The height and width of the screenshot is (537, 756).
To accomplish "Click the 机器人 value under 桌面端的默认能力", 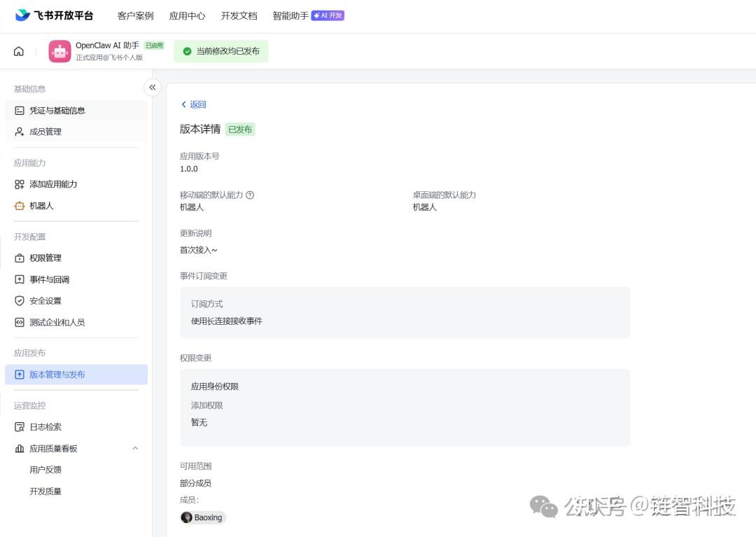I will coord(425,207).
